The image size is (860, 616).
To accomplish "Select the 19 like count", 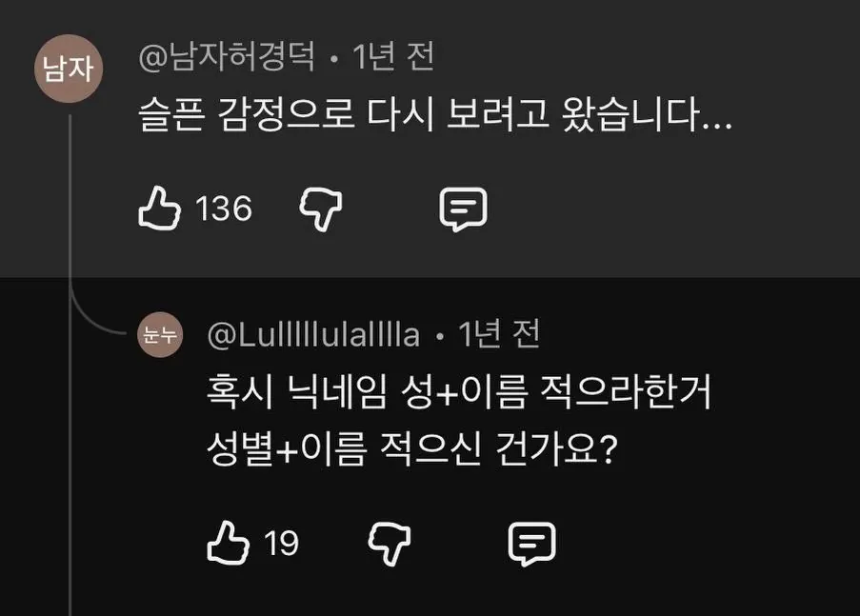I will pos(281,543).
